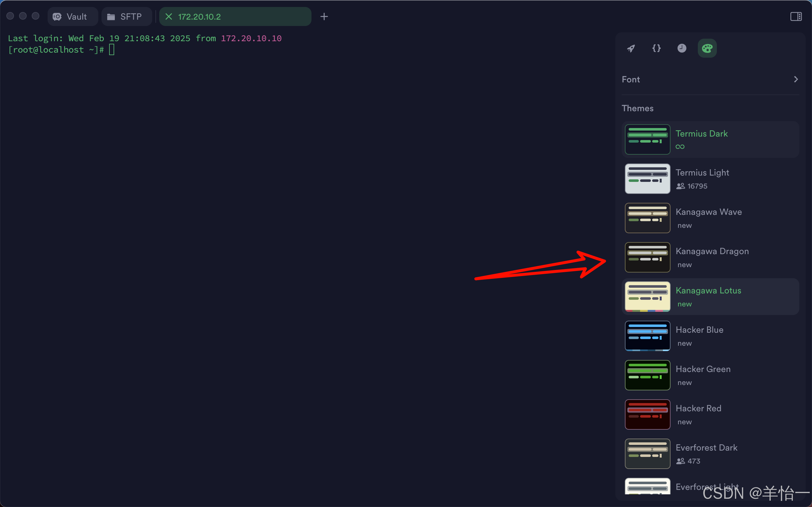812x507 pixels.
Task: Open the rocket quick-actions panel icon
Action: pos(631,48)
